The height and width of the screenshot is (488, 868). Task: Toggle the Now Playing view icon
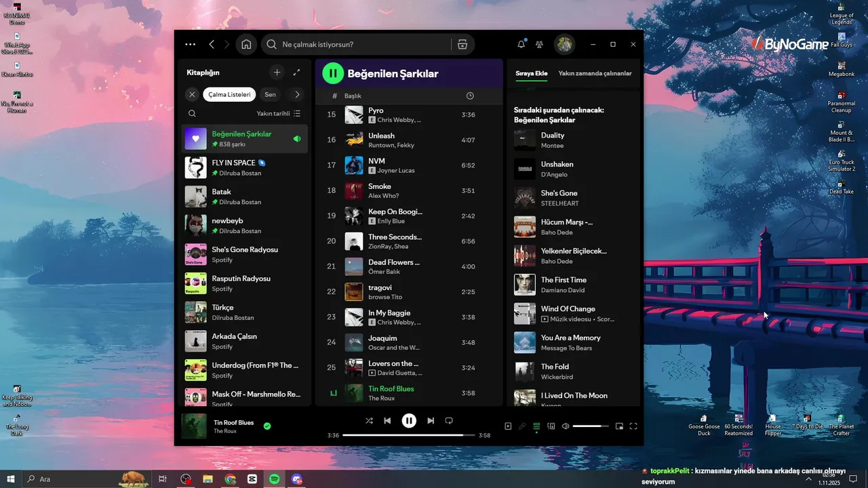(x=508, y=426)
